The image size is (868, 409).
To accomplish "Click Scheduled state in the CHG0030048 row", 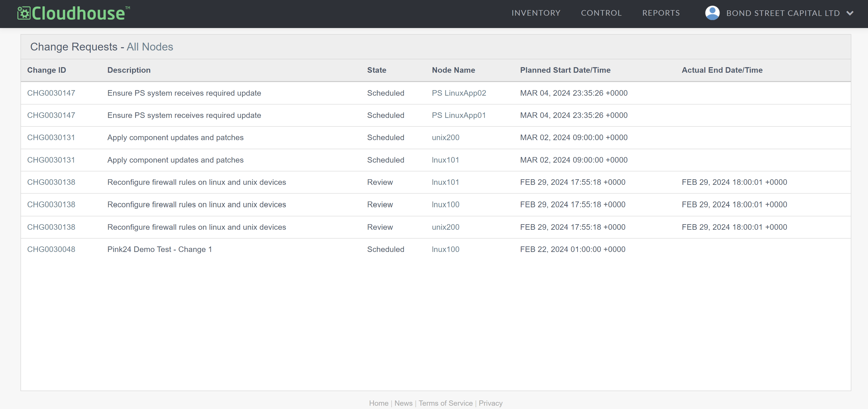I will (385, 249).
